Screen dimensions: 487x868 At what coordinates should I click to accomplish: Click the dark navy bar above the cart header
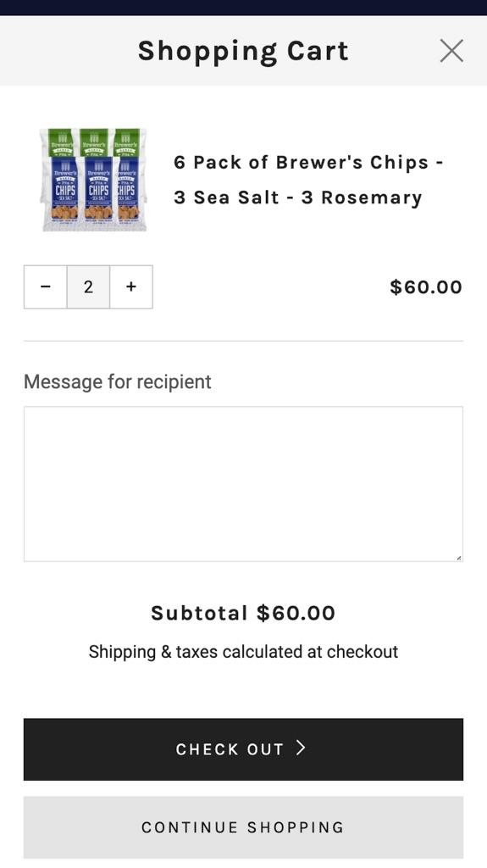(x=244, y=8)
